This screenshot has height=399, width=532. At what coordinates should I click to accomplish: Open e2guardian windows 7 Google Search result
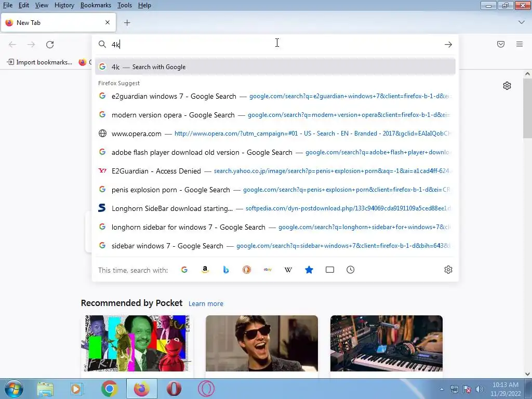coord(275,96)
